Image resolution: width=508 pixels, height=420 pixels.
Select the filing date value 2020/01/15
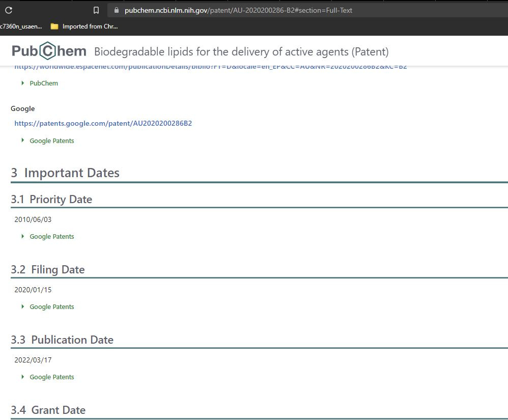(x=33, y=290)
